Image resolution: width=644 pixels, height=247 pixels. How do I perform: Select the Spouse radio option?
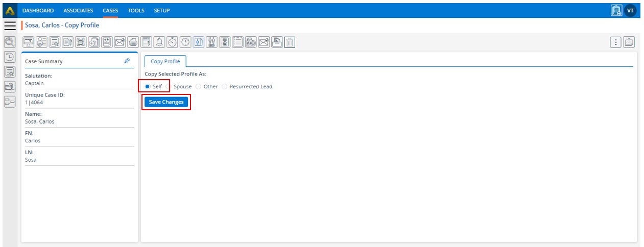pyautogui.click(x=169, y=87)
